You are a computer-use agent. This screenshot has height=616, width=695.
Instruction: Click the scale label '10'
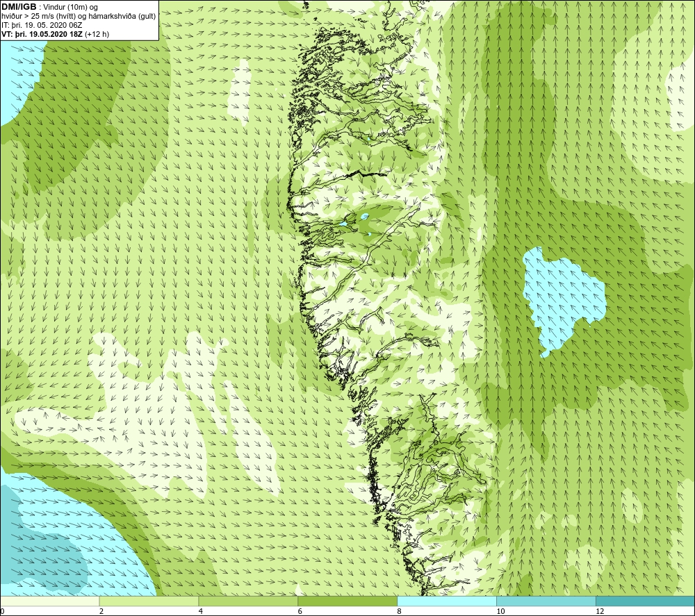(x=500, y=611)
